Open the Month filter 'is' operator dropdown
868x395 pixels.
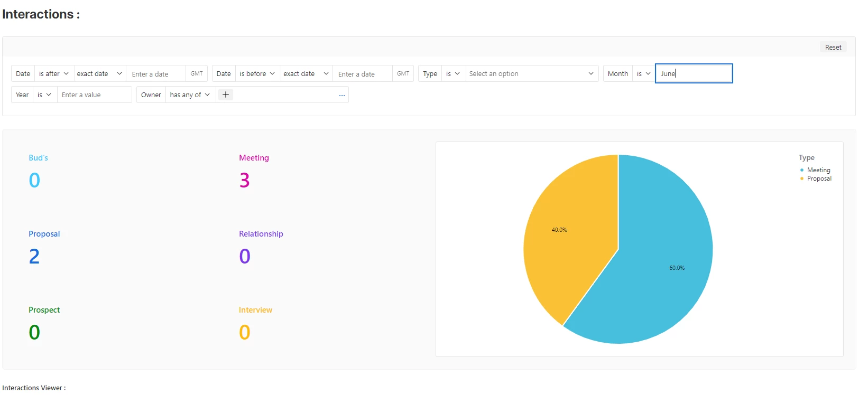coord(643,73)
